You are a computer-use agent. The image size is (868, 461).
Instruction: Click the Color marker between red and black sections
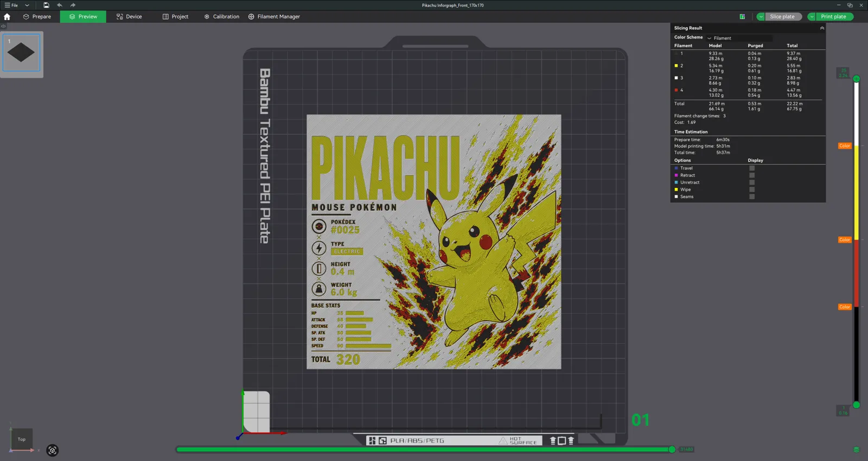pyautogui.click(x=845, y=307)
